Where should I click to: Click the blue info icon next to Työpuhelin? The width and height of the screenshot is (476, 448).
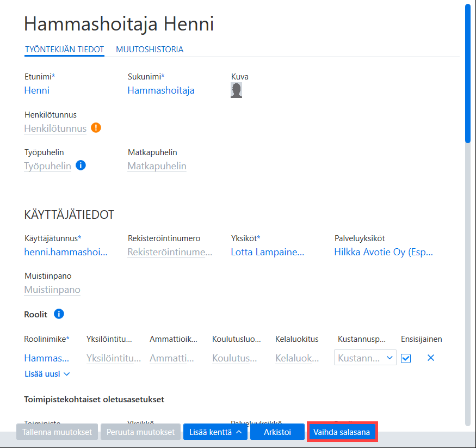click(81, 165)
